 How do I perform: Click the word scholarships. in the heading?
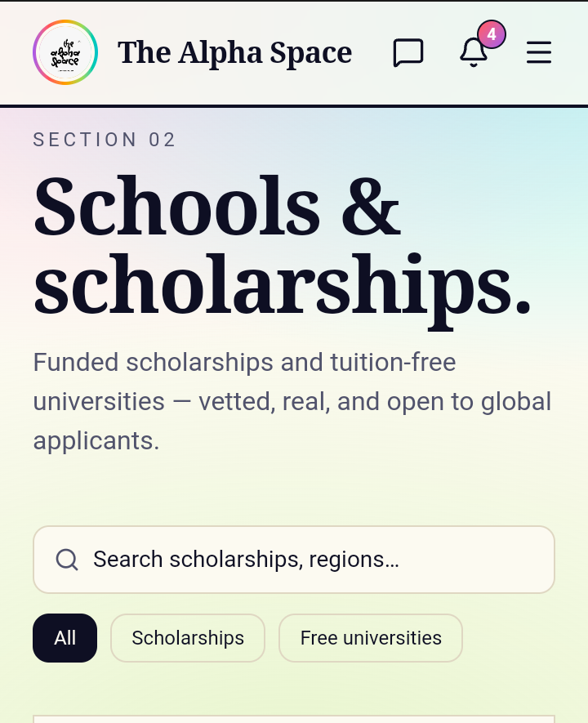[282, 286]
